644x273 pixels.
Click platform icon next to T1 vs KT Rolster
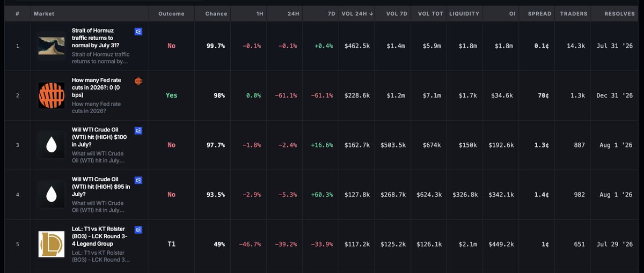pos(138,230)
